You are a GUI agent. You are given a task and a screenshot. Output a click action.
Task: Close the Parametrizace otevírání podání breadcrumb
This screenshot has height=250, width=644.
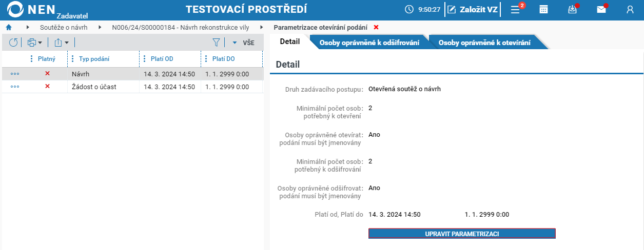pos(376,27)
